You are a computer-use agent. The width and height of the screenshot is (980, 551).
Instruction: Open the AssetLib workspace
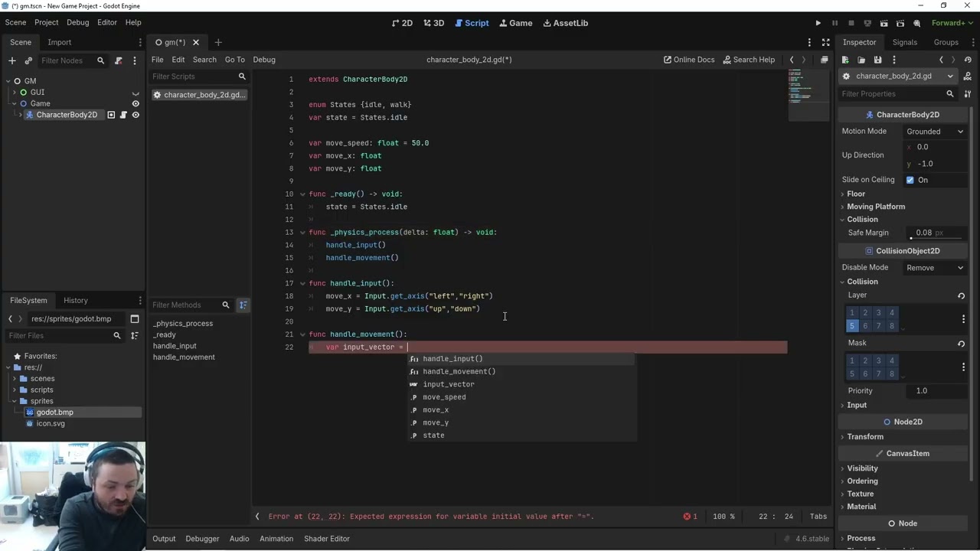click(566, 23)
